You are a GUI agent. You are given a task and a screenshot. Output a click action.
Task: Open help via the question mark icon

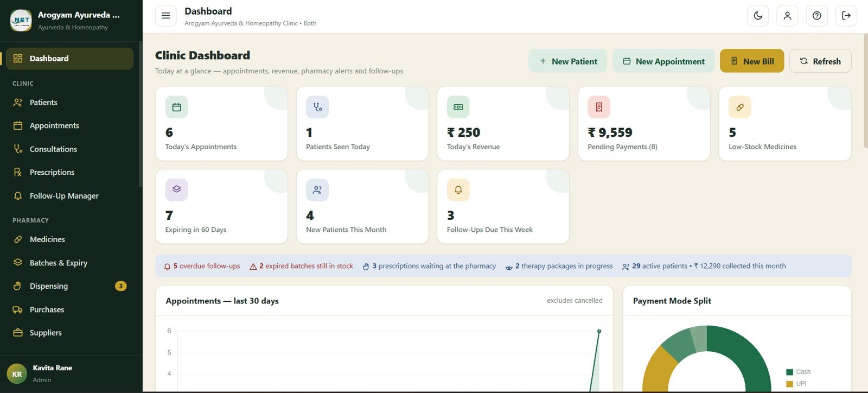(816, 16)
